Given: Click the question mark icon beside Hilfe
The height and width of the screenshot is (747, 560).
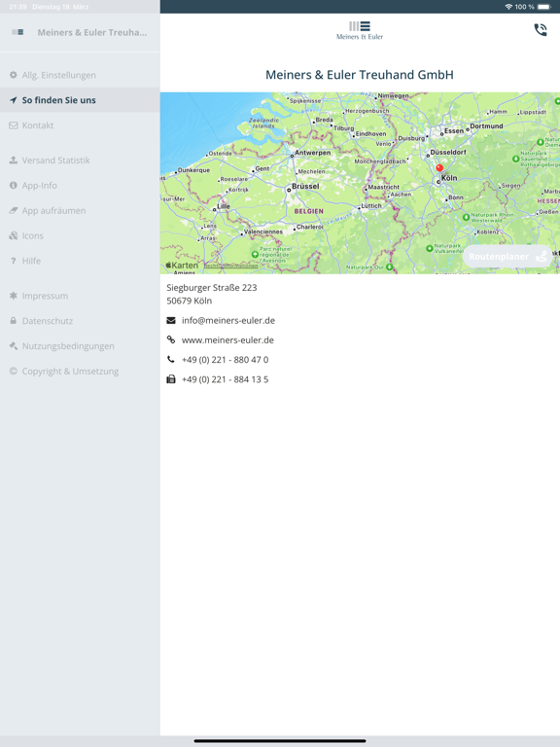Looking at the screenshot, I should (x=14, y=261).
